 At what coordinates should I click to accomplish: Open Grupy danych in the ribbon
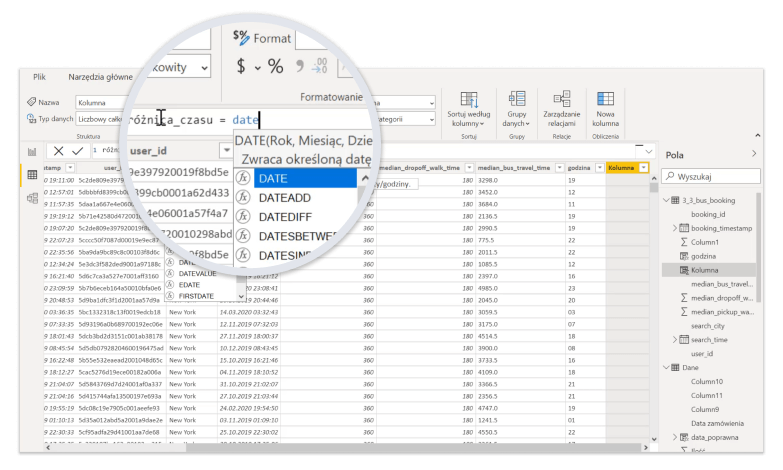click(x=516, y=109)
